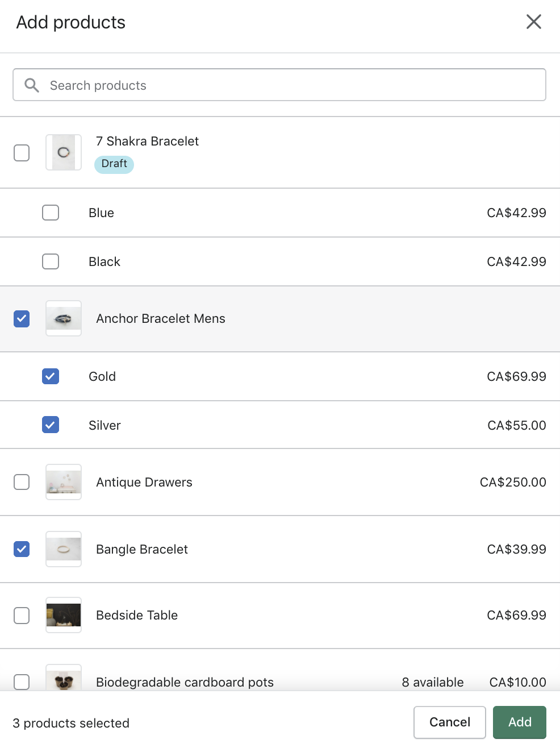Click the CA$10.00 price
Screen dimensions: 560x748
[517, 682]
